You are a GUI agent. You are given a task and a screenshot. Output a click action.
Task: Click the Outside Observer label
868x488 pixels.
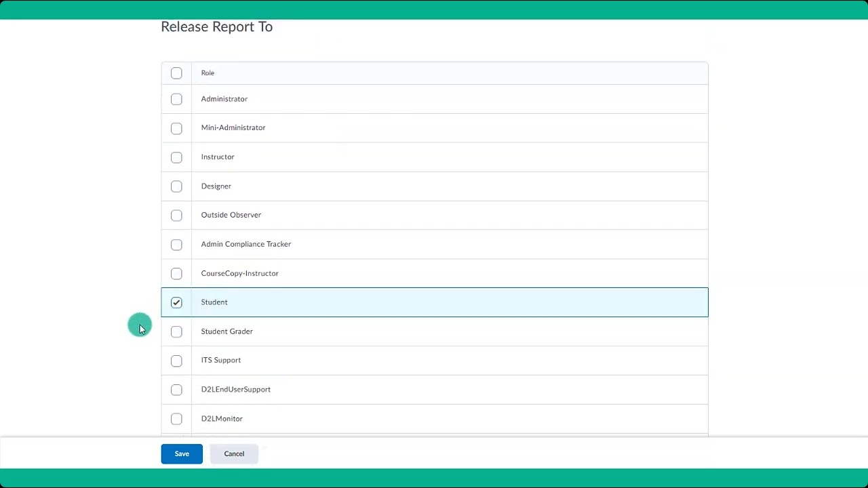pyautogui.click(x=231, y=215)
